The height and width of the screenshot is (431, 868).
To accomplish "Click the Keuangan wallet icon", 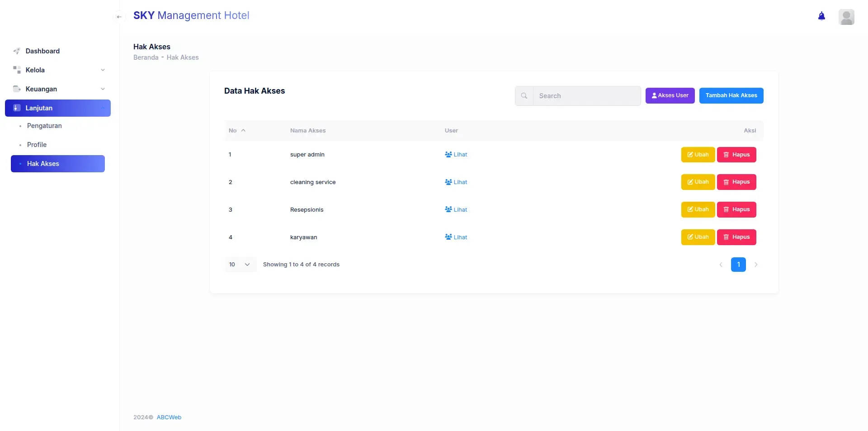I will pyautogui.click(x=17, y=89).
